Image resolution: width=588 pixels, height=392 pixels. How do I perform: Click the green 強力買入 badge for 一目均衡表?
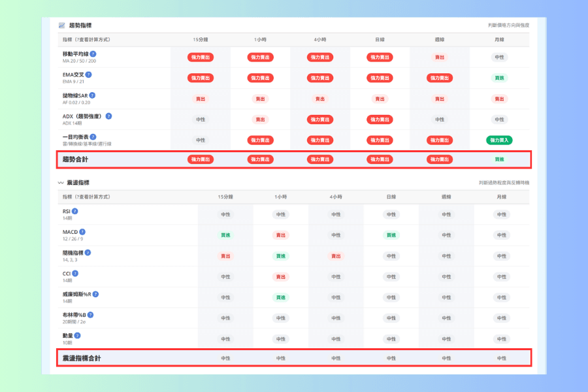coord(499,140)
